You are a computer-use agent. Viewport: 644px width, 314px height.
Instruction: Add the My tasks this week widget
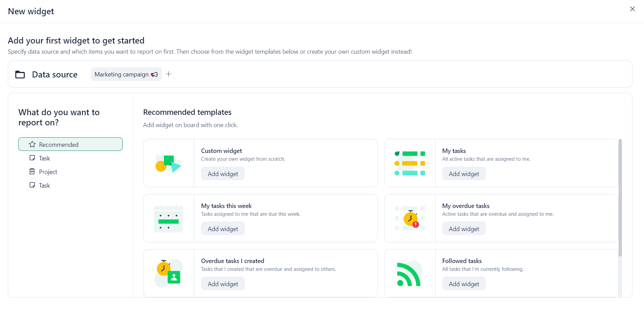click(x=223, y=229)
